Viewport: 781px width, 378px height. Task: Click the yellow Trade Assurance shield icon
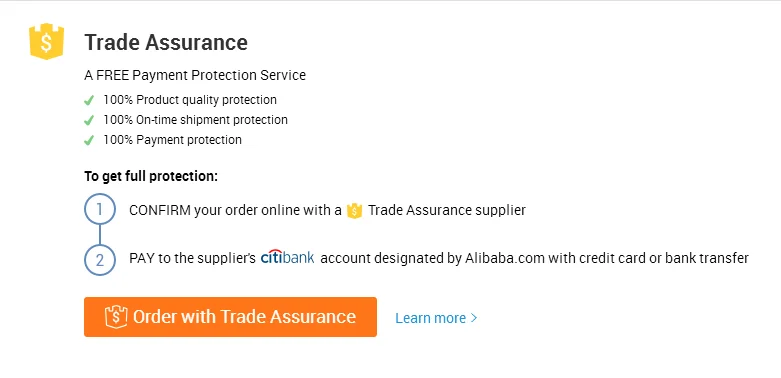46,41
